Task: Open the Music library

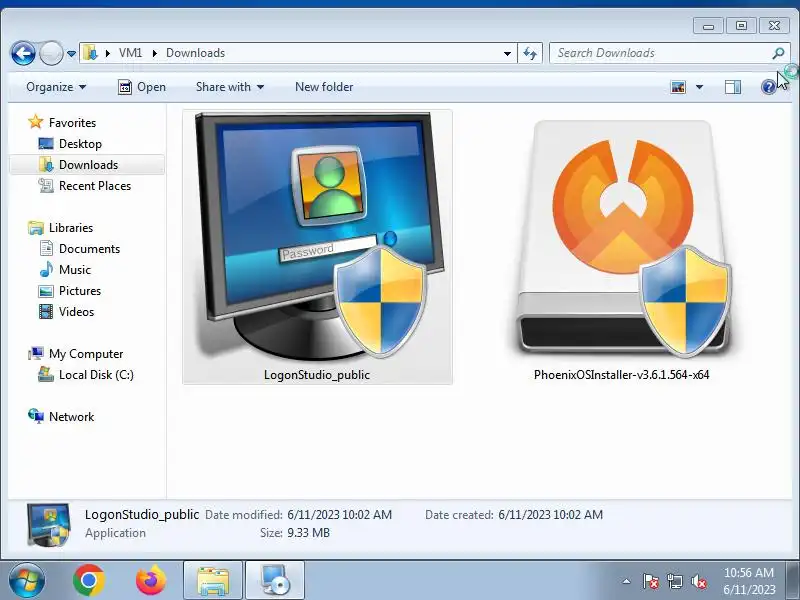Action: coord(74,270)
